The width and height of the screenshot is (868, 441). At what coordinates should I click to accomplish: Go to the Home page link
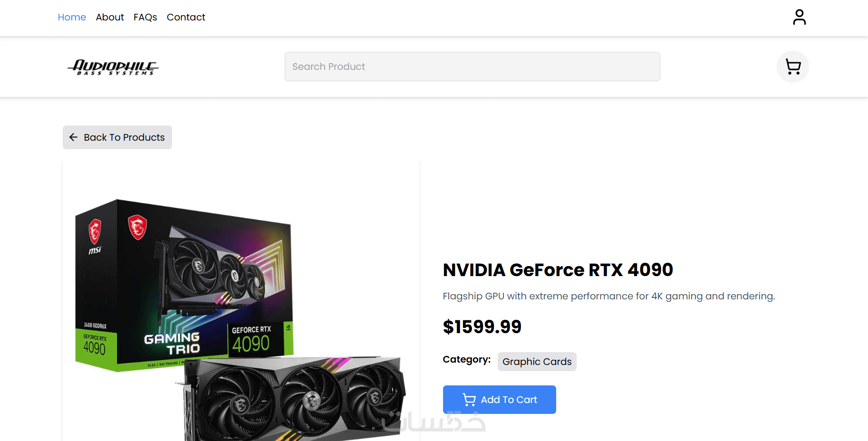72,17
